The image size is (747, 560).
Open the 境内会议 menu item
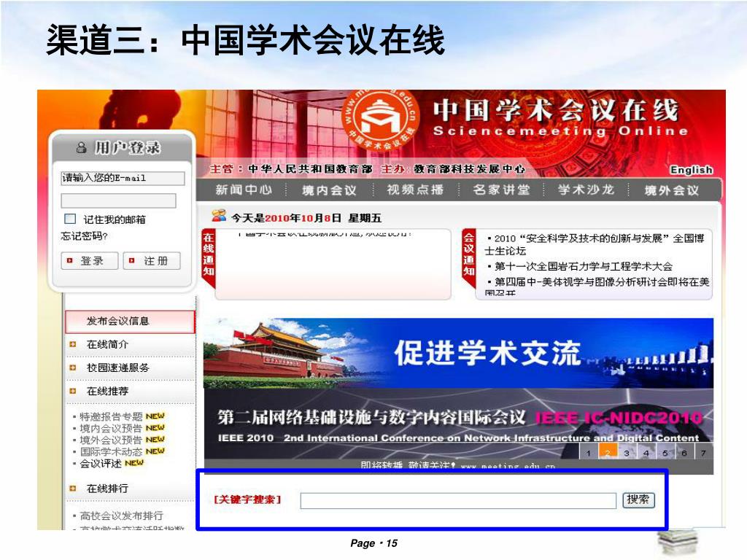329,190
